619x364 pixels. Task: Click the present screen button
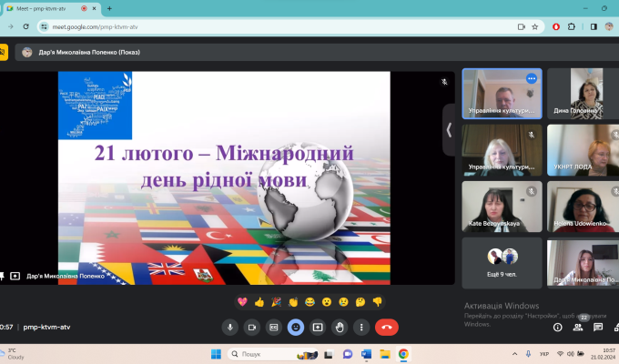tap(318, 327)
